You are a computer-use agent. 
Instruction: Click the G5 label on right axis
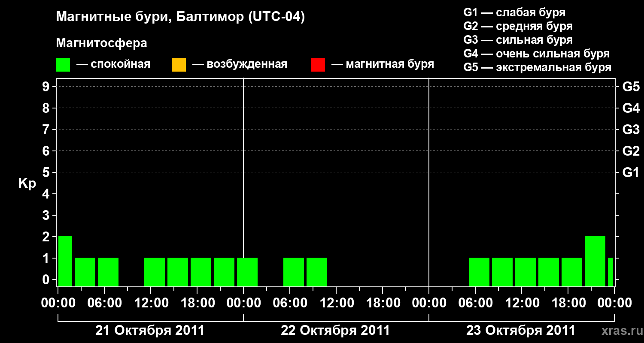click(631, 87)
